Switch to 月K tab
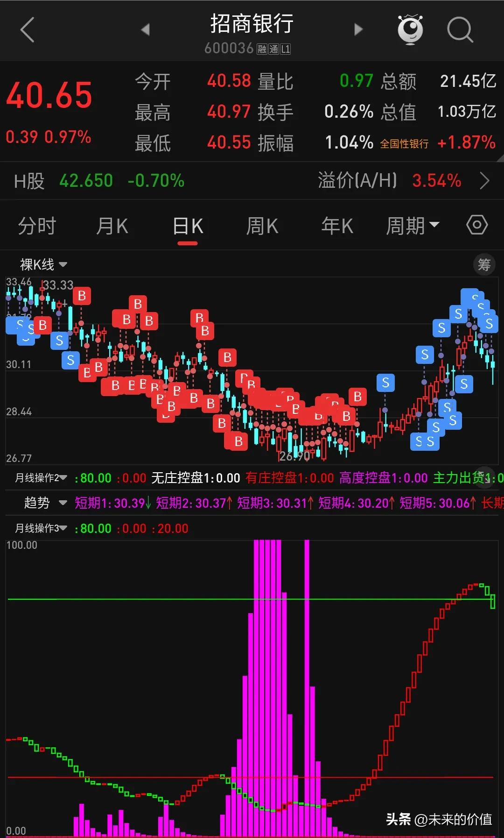The height and width of the screenshot is (838, 504). point(112,226)
